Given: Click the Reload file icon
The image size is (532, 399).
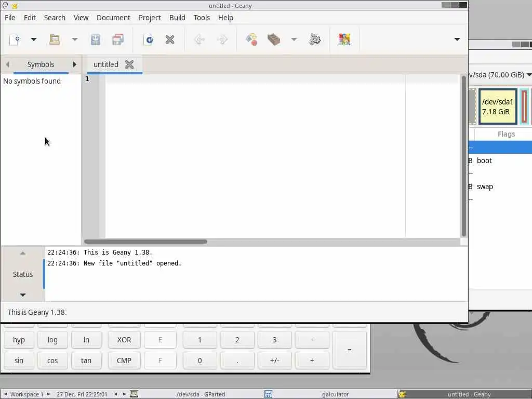Looking at the screenshot, I should tap(149, 39).
